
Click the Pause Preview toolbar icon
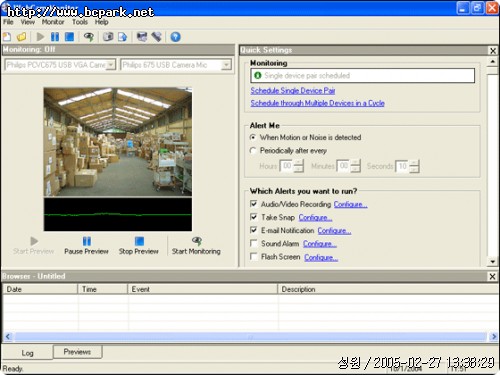click(x=55, y=37)
